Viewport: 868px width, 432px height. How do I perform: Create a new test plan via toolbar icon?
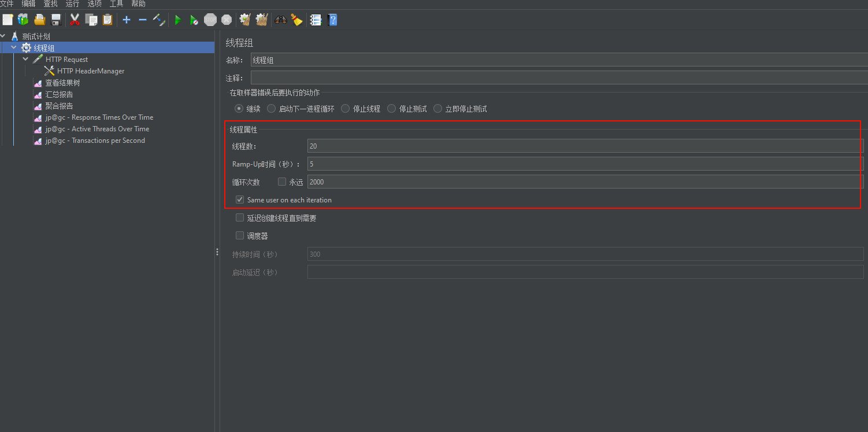[x=8, y=20]
